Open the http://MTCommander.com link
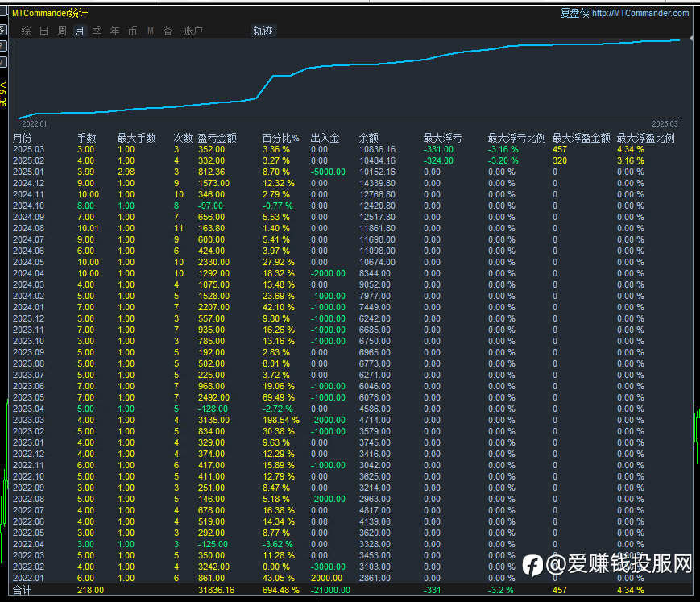 tap(640, 13)
